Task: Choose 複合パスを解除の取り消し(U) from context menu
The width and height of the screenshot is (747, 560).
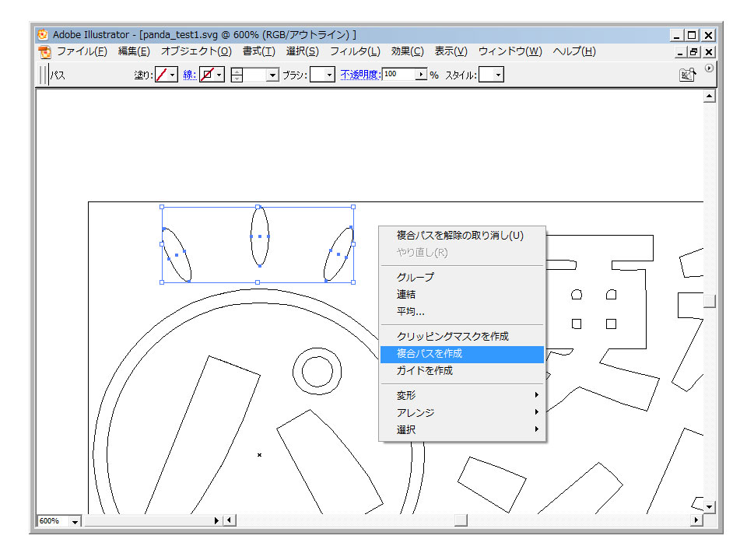Action: pyautogui.click(x=462, y=235)
